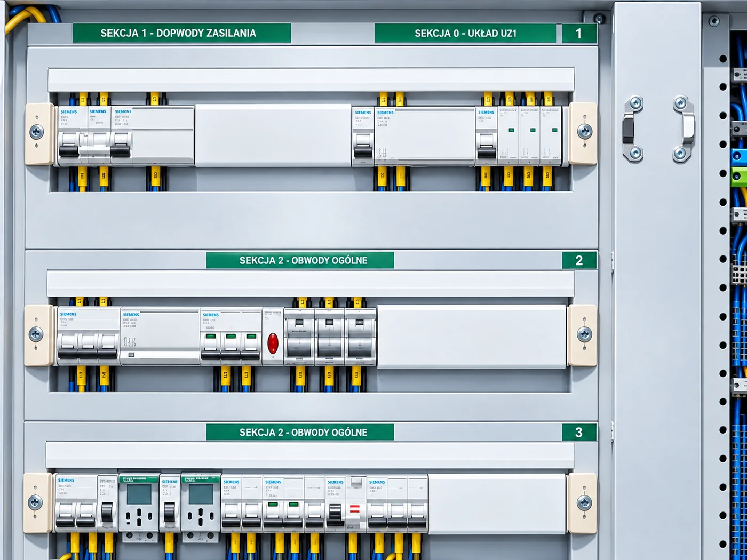This screenshot has height=560, width=747.
Task: Click the section number 1 label
Action: (x=579, y=33)
